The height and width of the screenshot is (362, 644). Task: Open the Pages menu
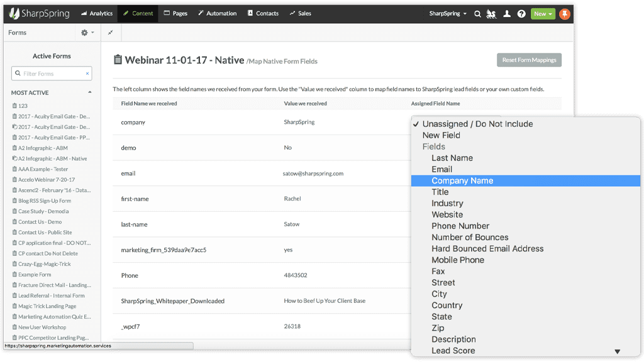(176, 14)
